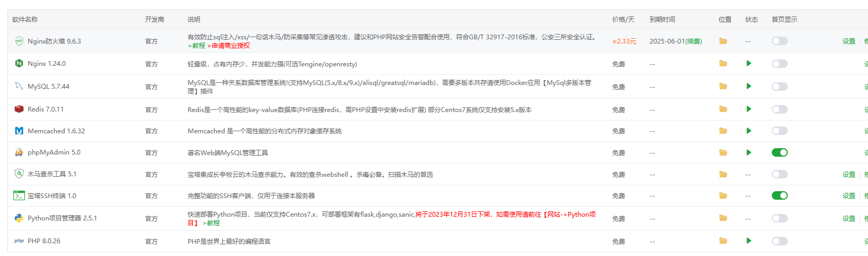Click the software name PHP 8.0.26
The image size is (868, 256).
(x=44, y=241)
